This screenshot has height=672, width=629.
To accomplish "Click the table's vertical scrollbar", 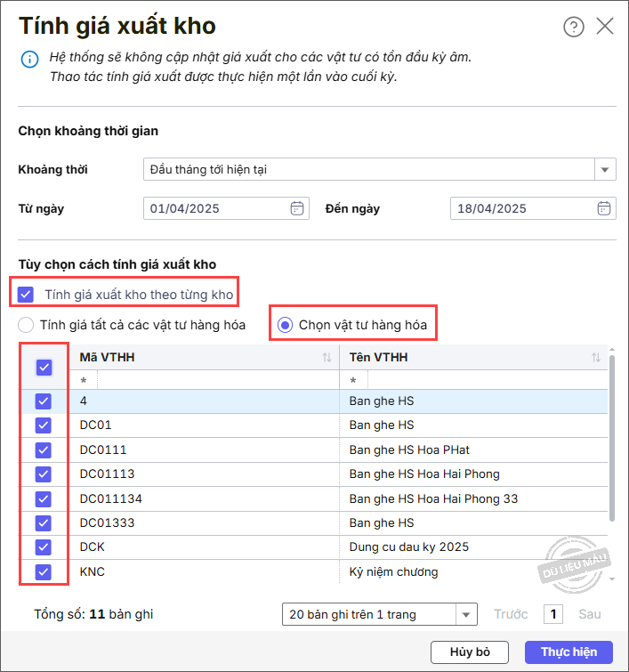I will (x=610, y=436).
